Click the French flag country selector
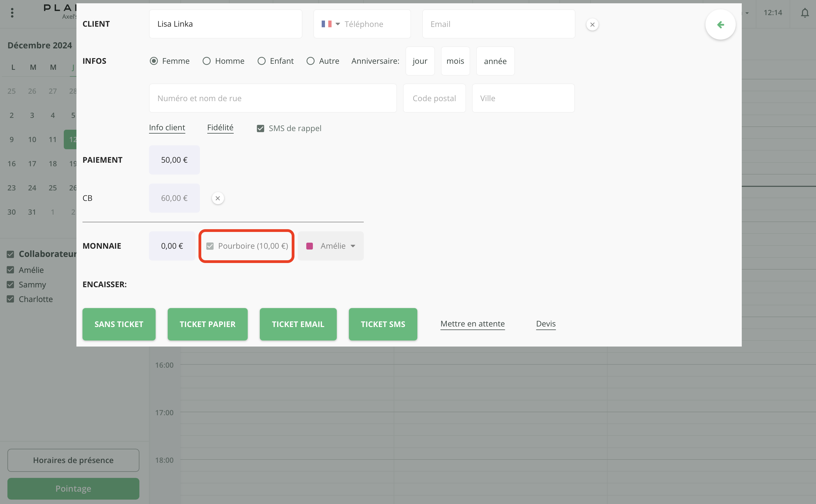 [326, 24]
